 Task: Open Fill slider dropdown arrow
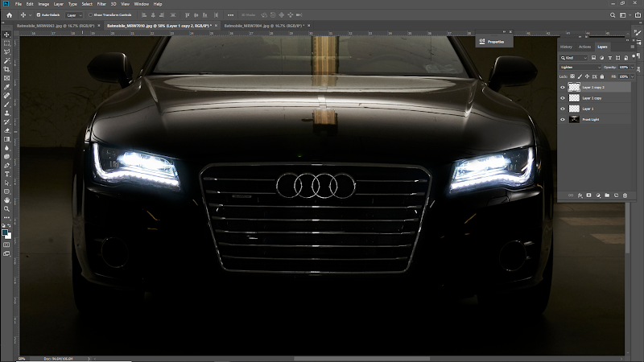(x=633, y=76)
